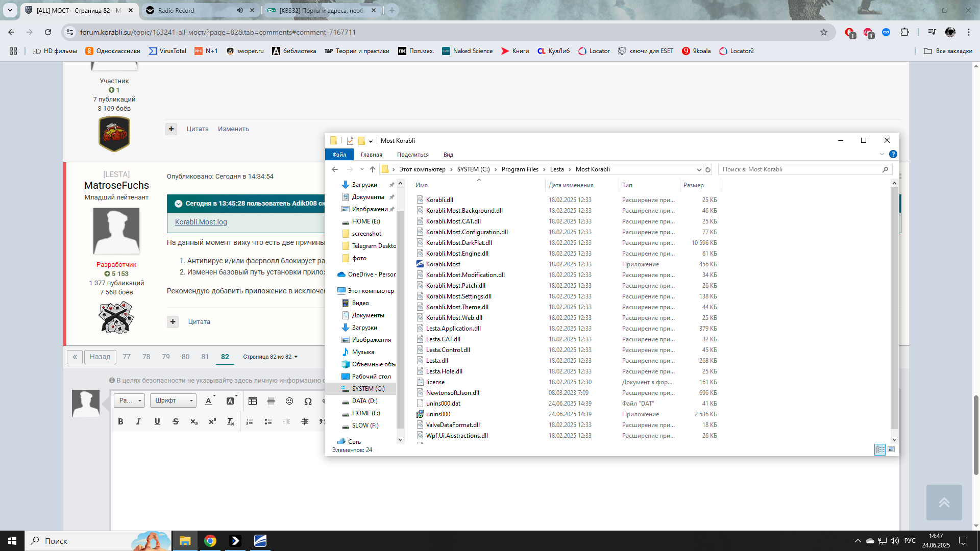The image size is (980, 551).
Task: Open the Файл tab in Explorer
Action: [339, 155]
